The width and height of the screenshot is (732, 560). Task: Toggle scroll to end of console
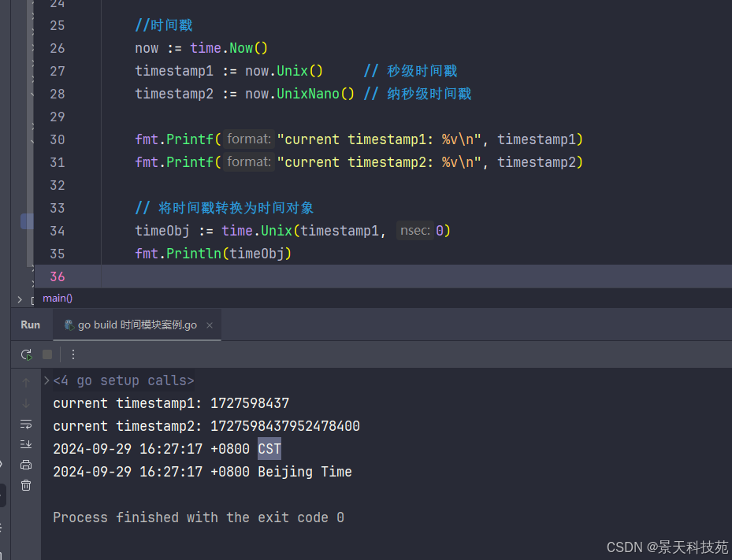[x=26, y=444]
